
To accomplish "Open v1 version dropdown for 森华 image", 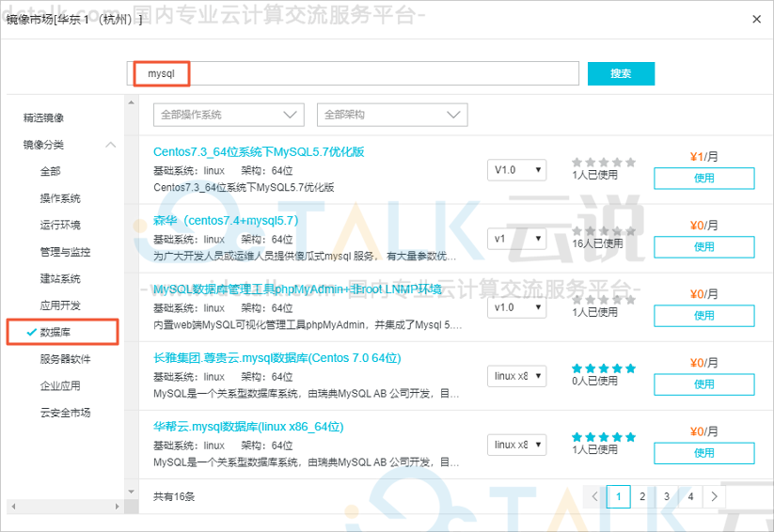I will click(517, 239).
